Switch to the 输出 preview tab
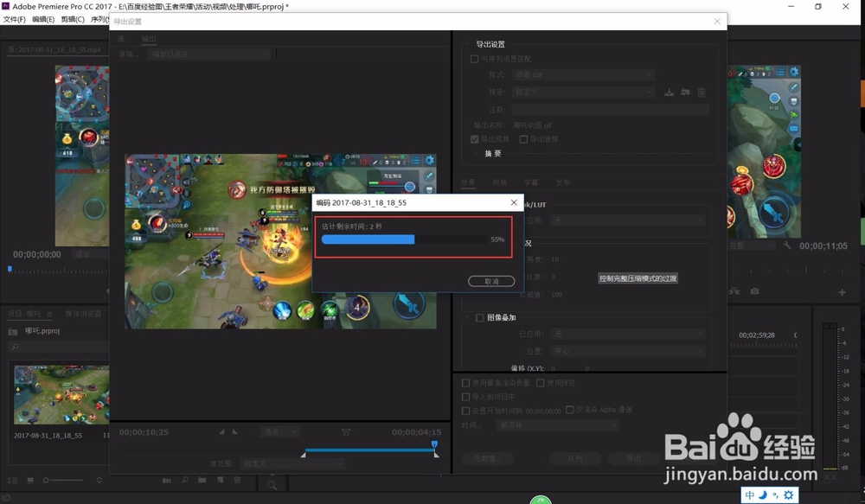865x504 pixels. tap(149, 39)
